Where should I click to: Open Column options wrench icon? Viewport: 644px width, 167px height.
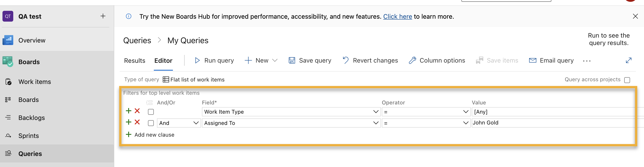[x=412, y=60]
